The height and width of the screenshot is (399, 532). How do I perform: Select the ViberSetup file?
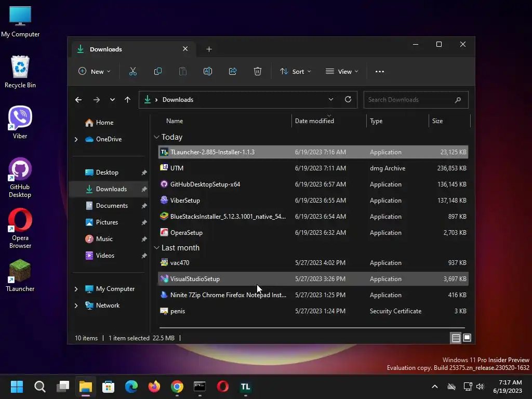pyautogui.click(x=313, y=201)
